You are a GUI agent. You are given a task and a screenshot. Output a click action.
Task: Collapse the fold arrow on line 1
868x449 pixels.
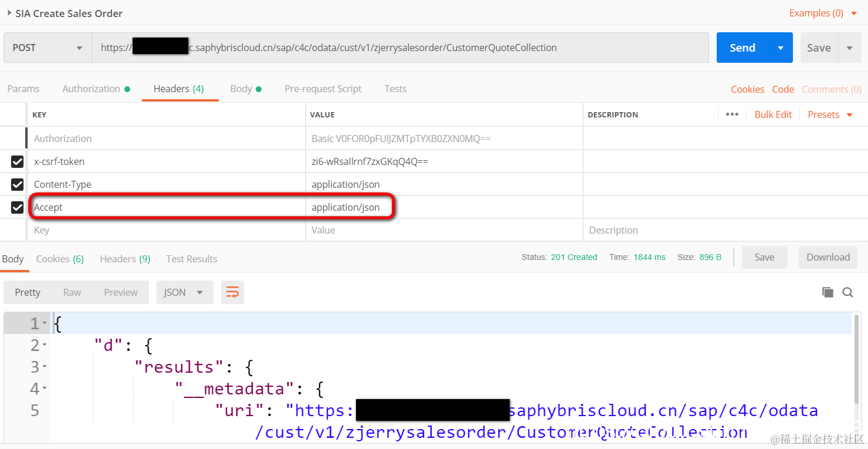(45, 323)
